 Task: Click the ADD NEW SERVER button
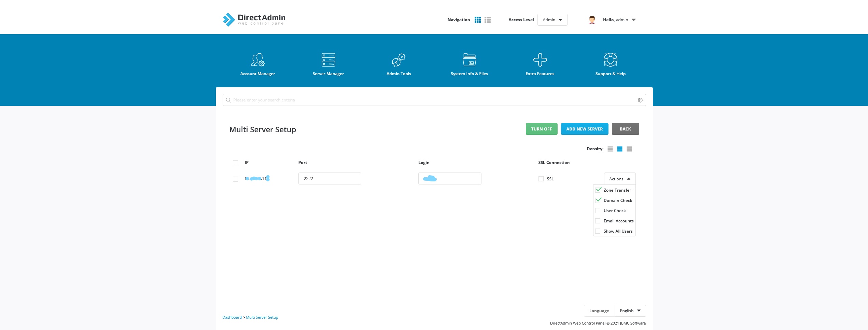coord(584,129)
